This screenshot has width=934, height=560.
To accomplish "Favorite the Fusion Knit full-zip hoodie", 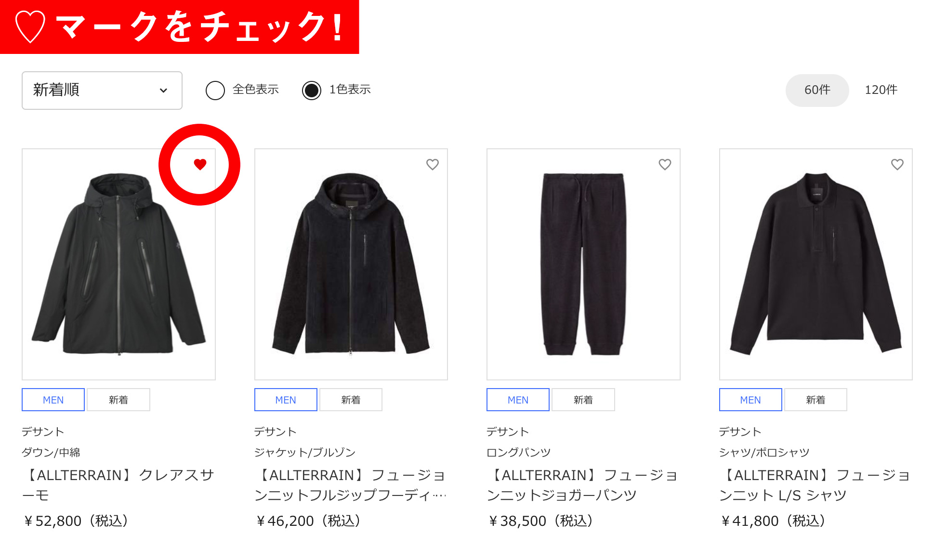I will point(433,165).
